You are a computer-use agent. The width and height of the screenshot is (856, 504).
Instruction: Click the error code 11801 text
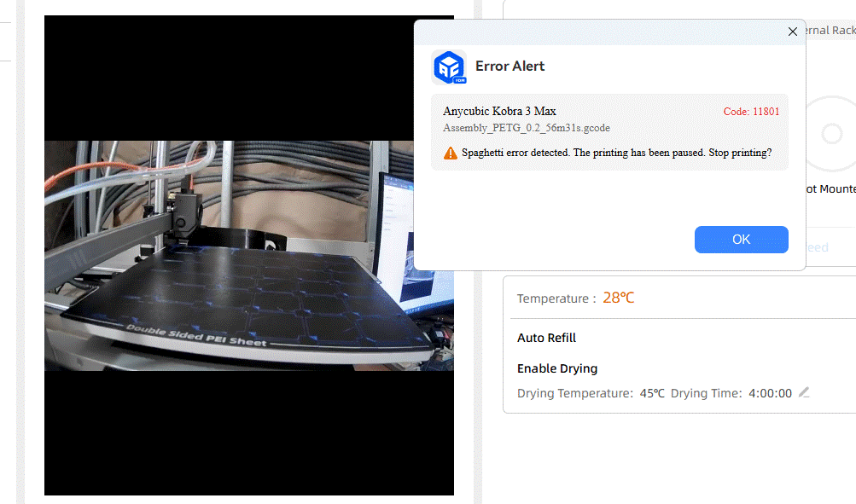pos(751,111)
